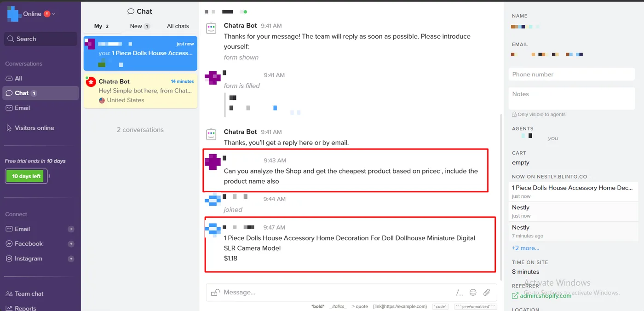Image resolution: width=644 pixels, height=311 pixels.
Task: Open the Online status dropdown
Action: [x=39, y=14]
